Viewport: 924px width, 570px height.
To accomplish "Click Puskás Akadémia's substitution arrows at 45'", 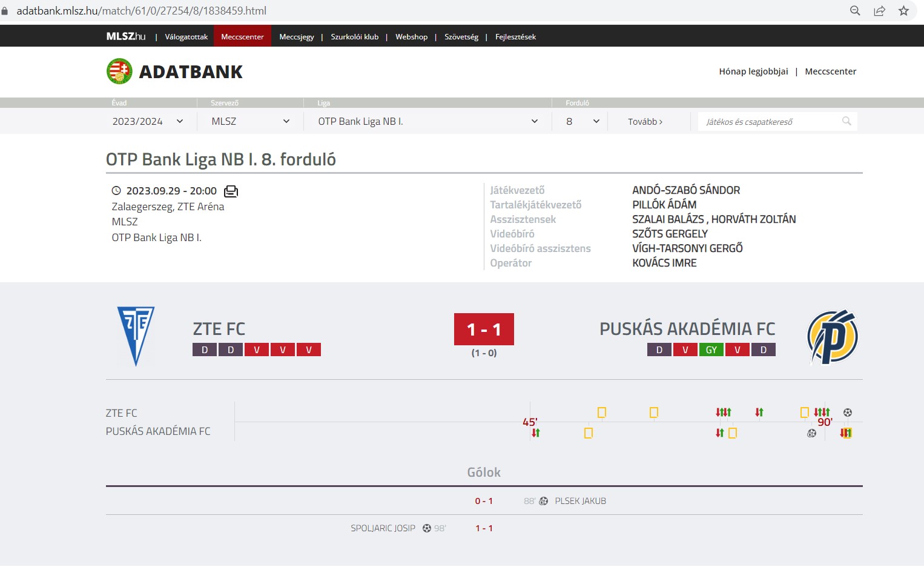I will [536, 433].
